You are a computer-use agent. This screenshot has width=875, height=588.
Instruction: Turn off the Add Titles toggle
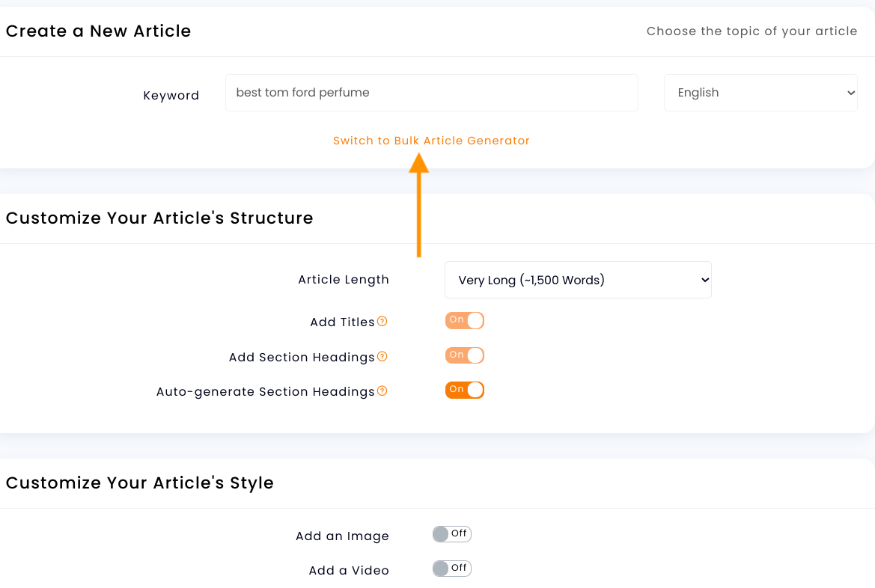465,320
